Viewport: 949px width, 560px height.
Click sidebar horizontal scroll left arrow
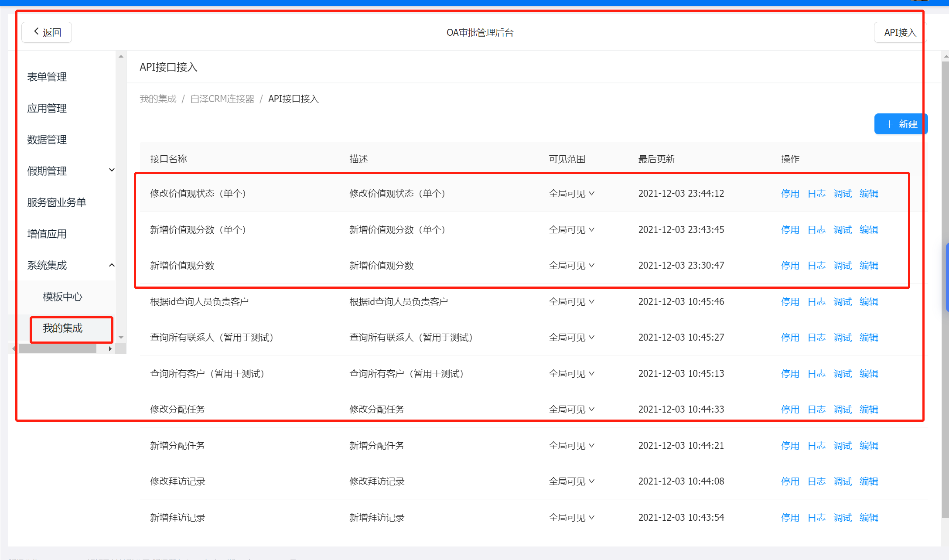[14, 349]
